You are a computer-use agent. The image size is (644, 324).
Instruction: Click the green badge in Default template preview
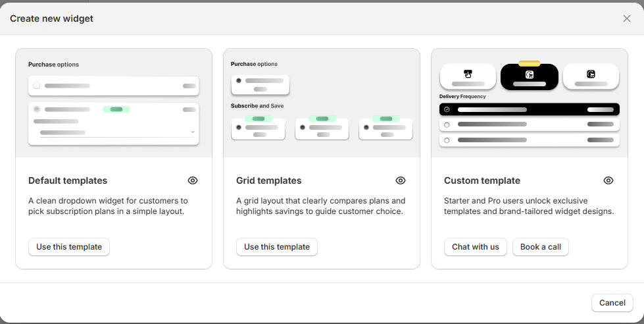point(116,109)
